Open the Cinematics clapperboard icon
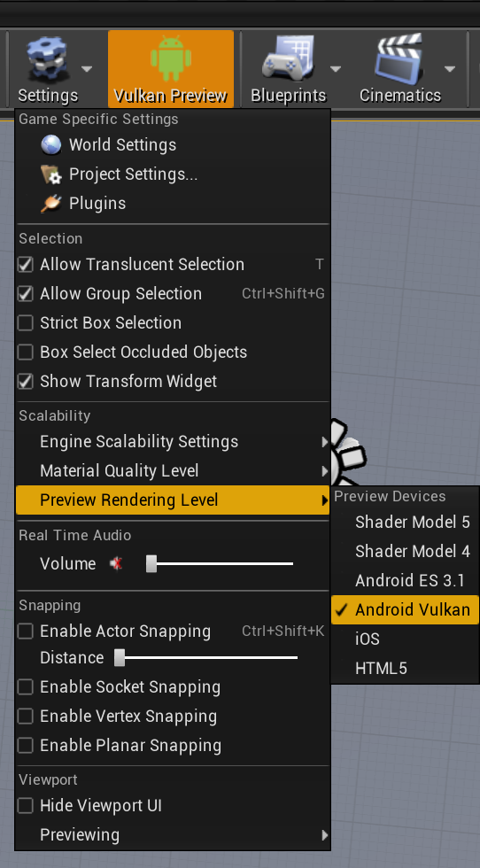 [400, 60]
